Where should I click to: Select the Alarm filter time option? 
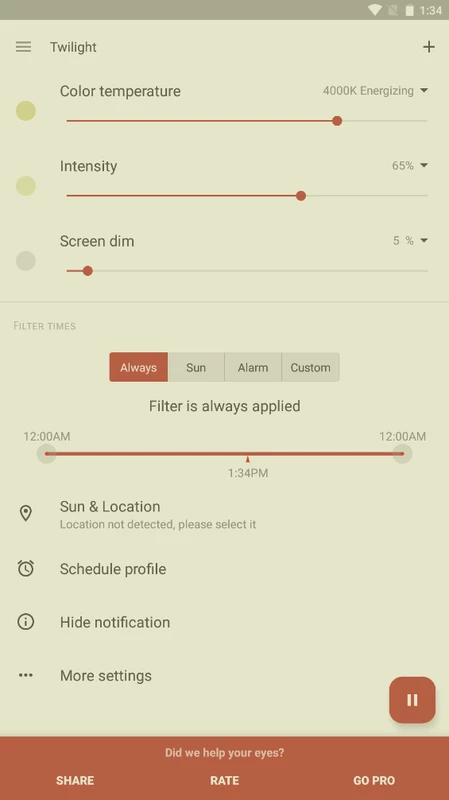[253, 367]
